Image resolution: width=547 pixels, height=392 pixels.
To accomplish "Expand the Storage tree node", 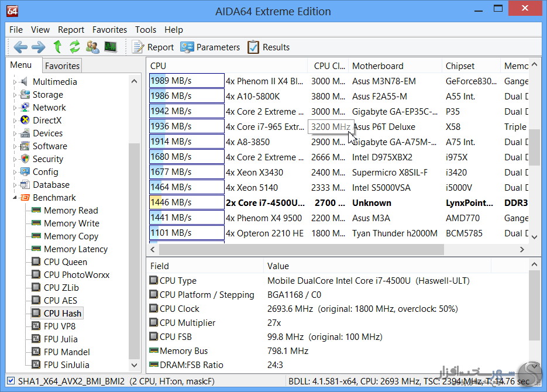I will [x=15, y=95].
